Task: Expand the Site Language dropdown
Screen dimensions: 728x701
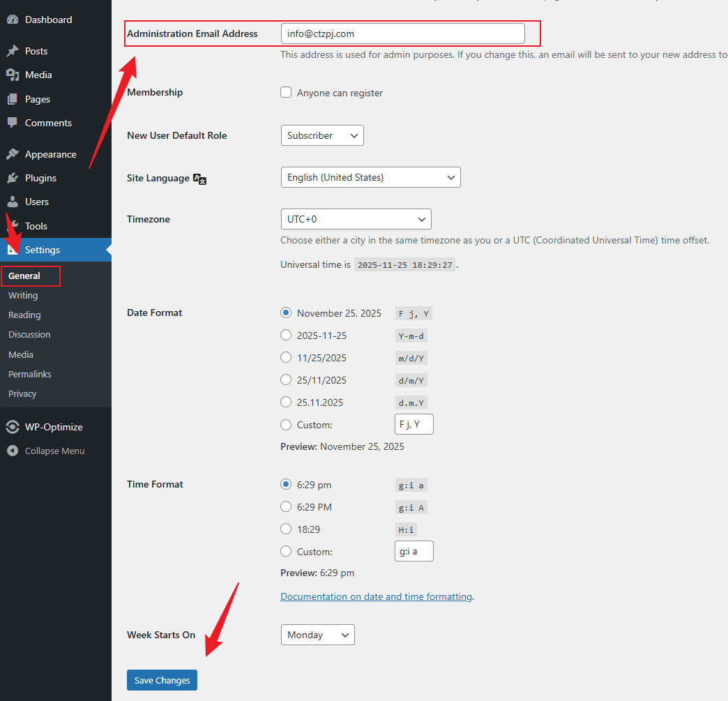Action: pyautogui.click(x=370, y=177)
